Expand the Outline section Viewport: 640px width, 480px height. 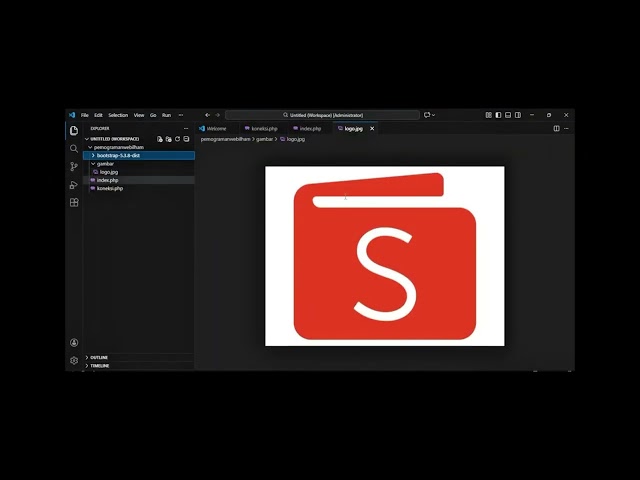[139, 357]
